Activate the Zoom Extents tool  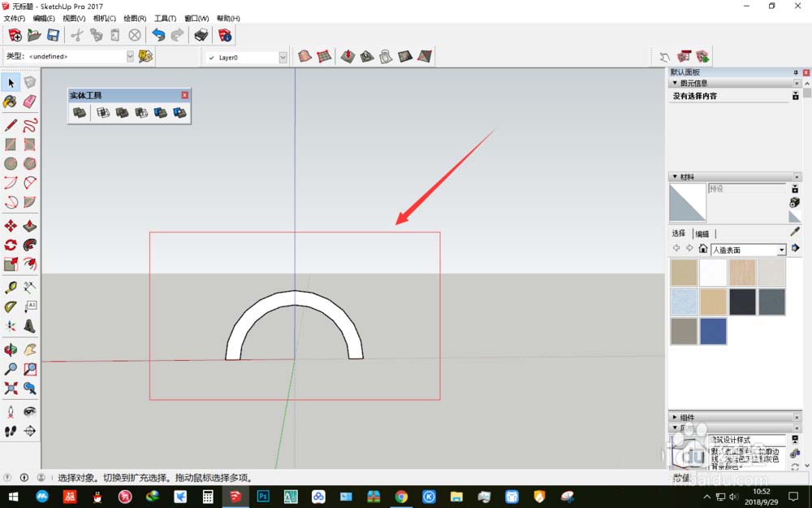pos(11,388)
